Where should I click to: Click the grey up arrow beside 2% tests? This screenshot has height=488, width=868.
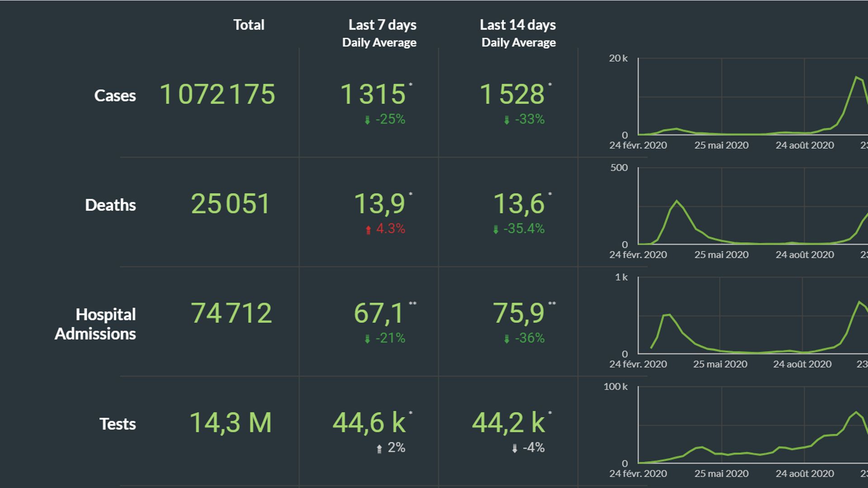click(379, 448)
